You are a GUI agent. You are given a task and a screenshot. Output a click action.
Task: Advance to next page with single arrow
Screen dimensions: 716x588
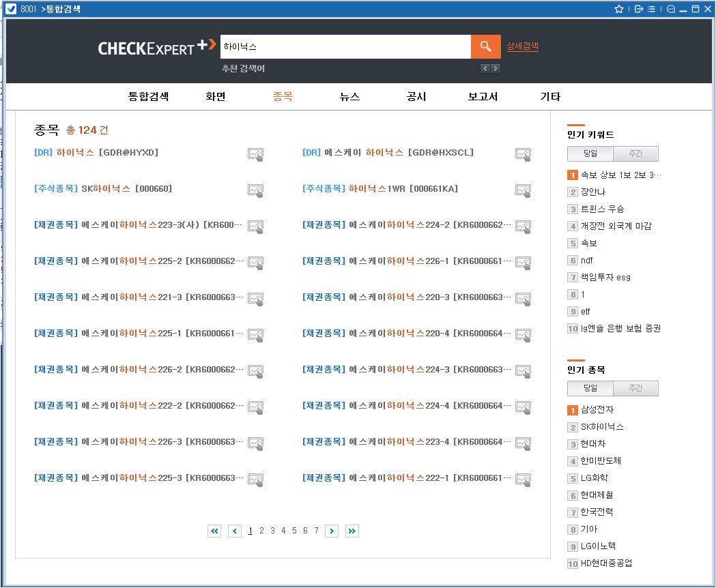click(332, 531)
